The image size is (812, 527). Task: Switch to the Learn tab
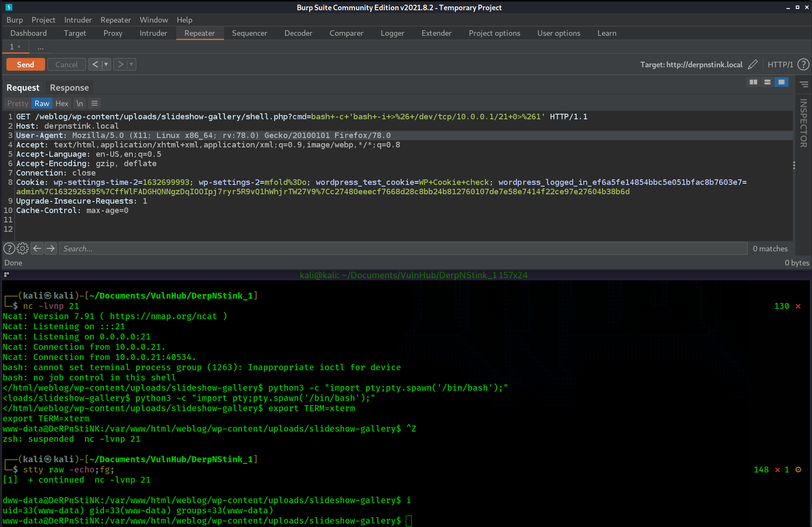coord(607,33)
